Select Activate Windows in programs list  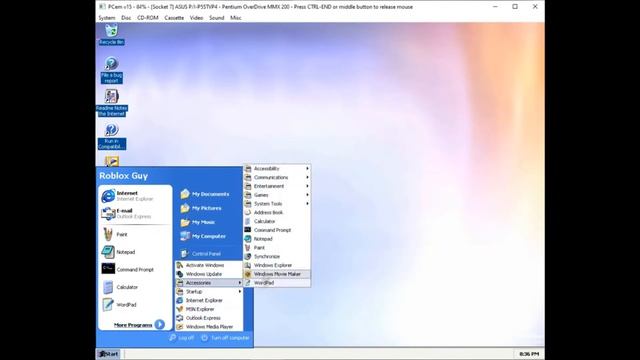(x=209, y=265)
